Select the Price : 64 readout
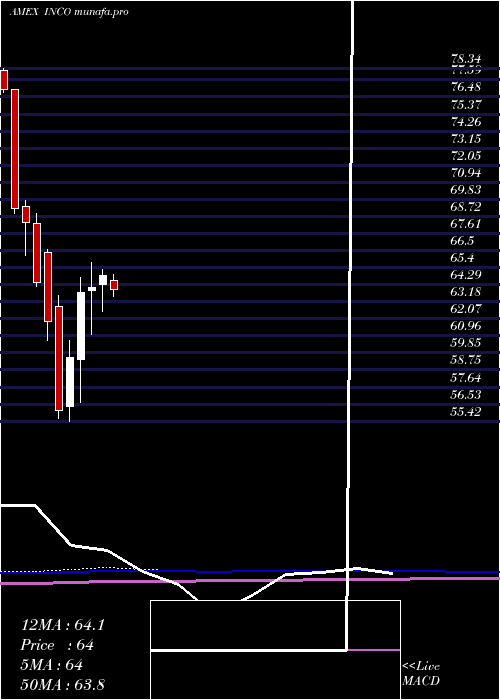This screenshot has width=500, height=700. click(58, 645)
